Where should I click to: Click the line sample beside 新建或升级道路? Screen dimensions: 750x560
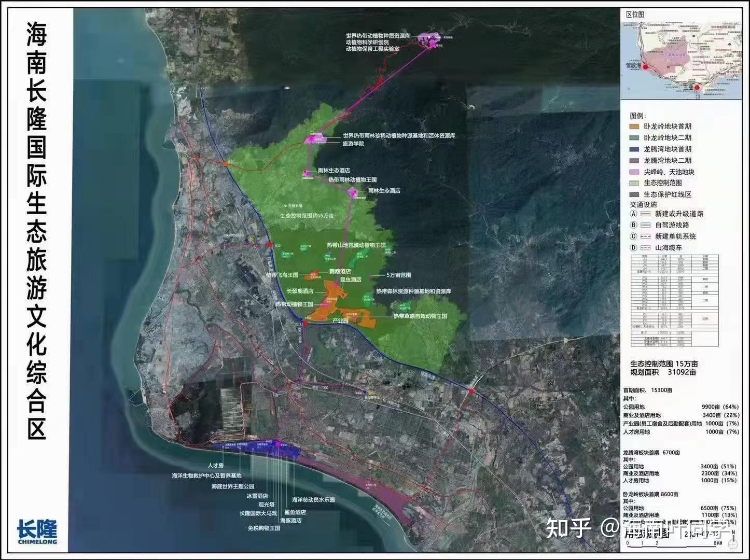(x=646, y=214)
